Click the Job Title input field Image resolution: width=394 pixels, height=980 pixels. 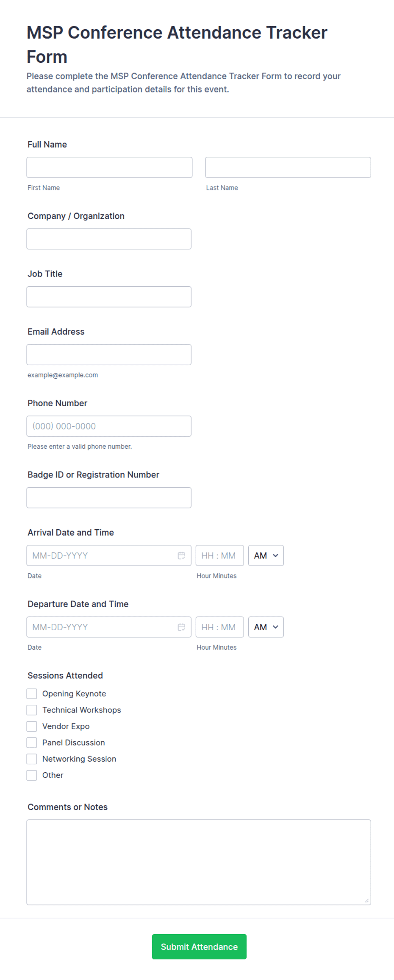pyautogui.click(x=109, y=297)
